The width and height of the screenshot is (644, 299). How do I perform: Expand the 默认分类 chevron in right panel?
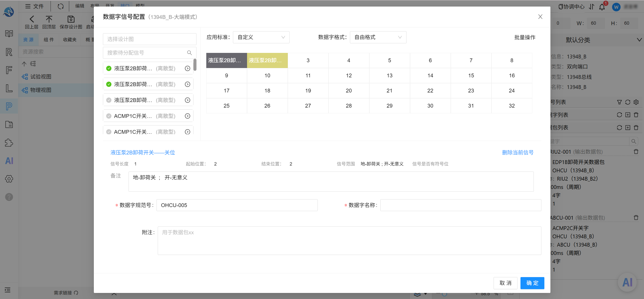pyautogui.click(x=639, y=40)
